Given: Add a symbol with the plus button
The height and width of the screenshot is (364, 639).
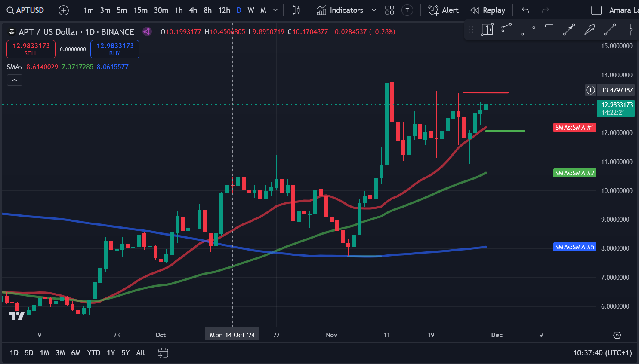Looking at the screenshot, I should (x=64, y=10).
